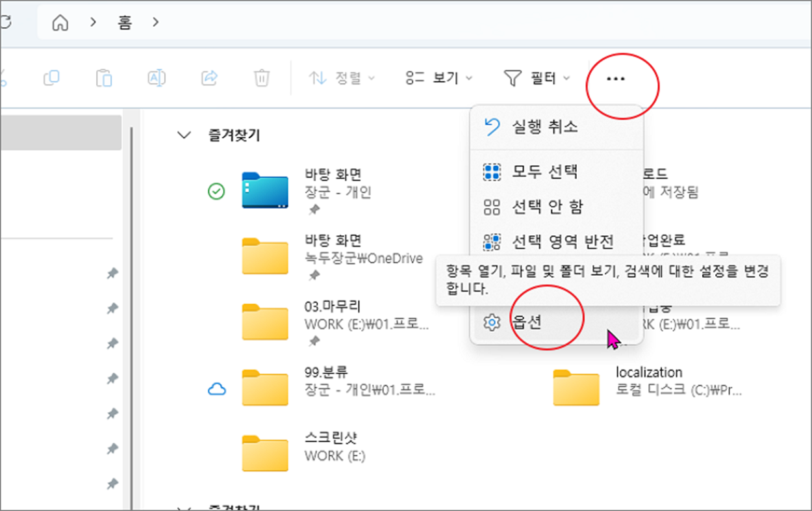Select the 스크린샷 folder icon
Viewport: 812px width, 511px height.
265,453
